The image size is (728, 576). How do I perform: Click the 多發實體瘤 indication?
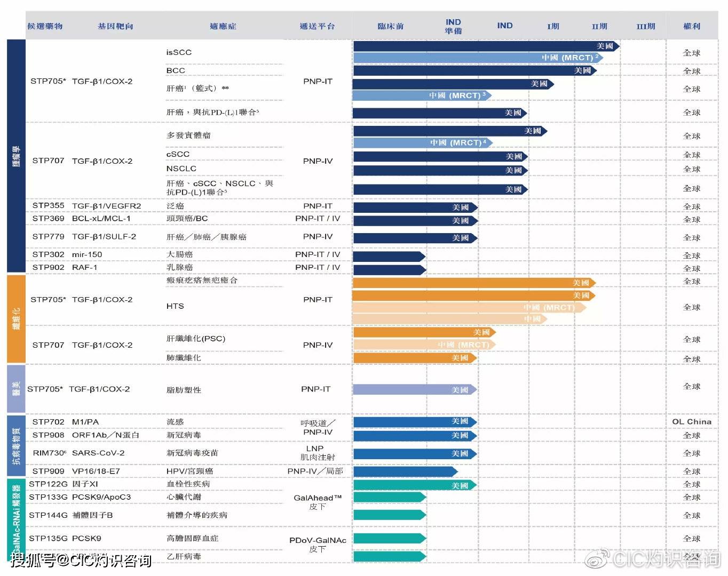tap(188, 135)
